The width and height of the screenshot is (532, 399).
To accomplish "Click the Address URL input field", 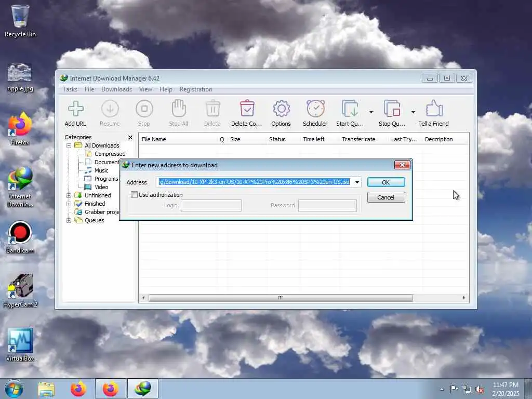I will (255, 182).
